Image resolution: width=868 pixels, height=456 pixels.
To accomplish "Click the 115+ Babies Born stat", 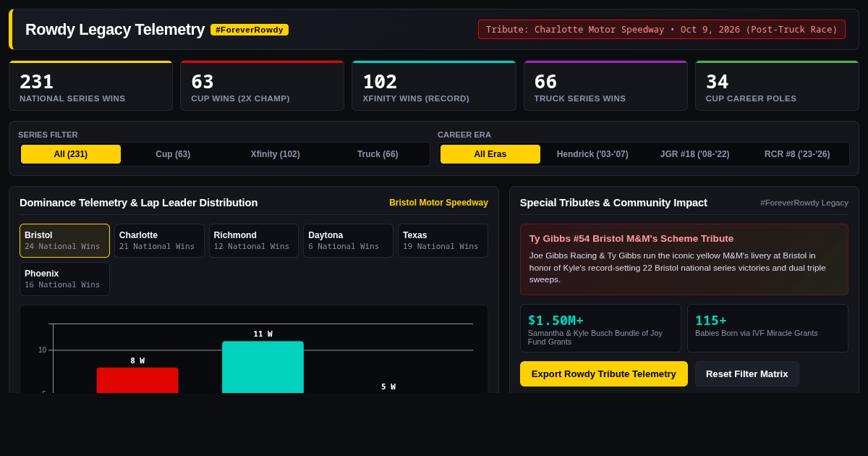I will point(767,328).
